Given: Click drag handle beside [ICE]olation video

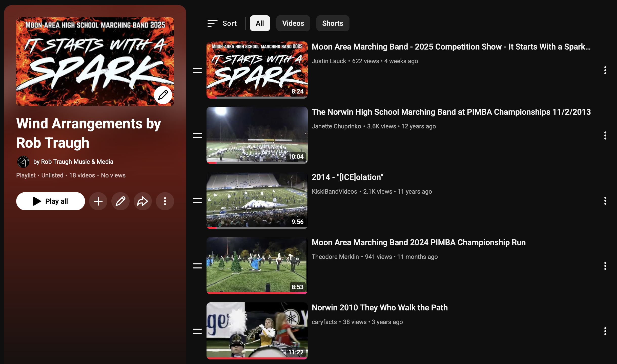Looking at the screenshot, I should (197, 201).
